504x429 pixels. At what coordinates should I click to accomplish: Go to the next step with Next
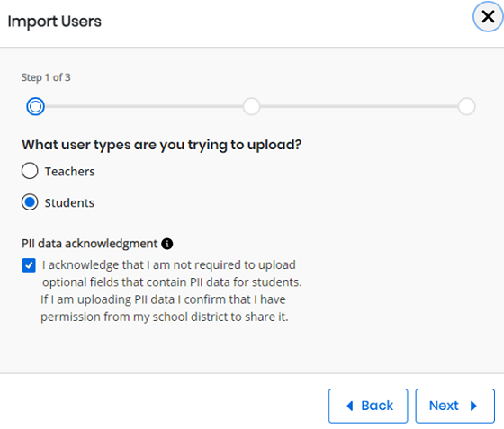[x=454, y=406]
